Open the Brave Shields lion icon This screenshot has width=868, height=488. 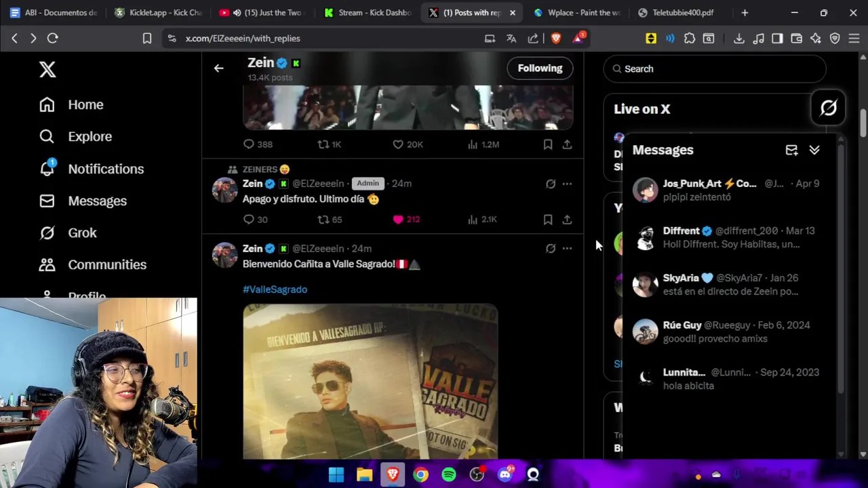tap(556, 39)
